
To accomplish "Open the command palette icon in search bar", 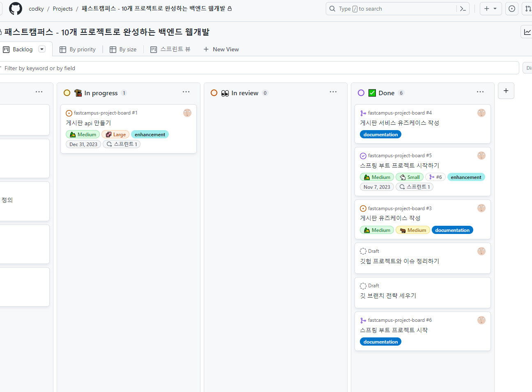I will [463, 9].
